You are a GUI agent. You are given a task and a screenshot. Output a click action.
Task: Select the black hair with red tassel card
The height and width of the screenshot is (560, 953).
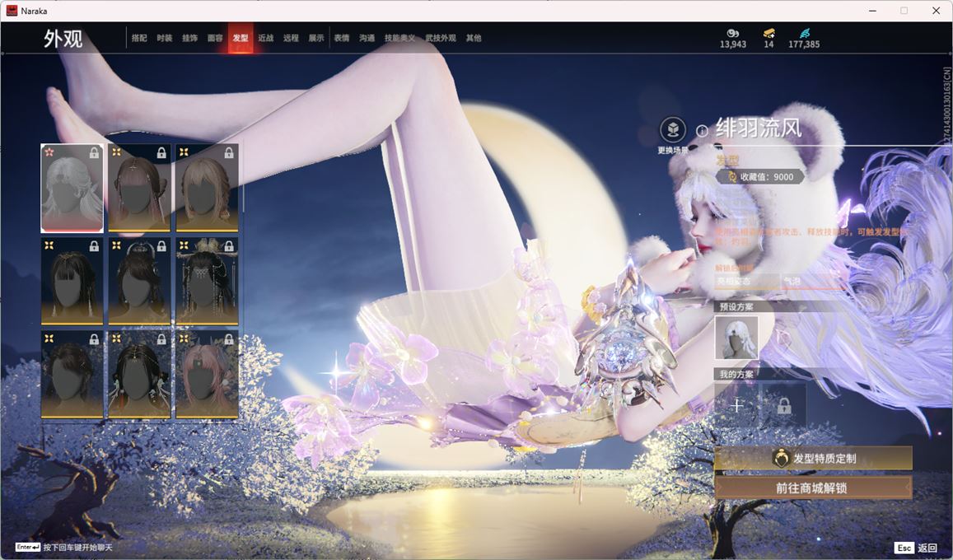[139, 375]
